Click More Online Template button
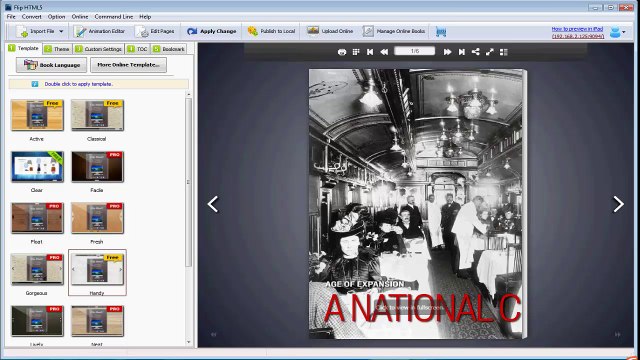 (128, 65)
